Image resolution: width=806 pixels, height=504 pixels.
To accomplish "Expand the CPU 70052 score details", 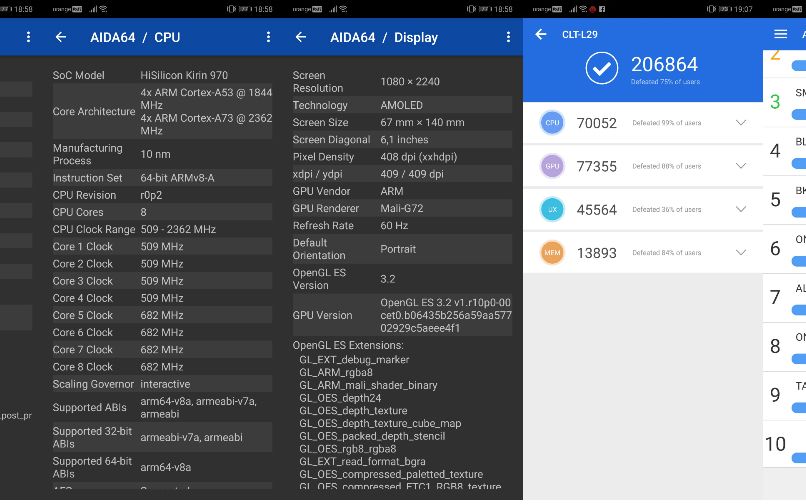I will coord(741,123).
